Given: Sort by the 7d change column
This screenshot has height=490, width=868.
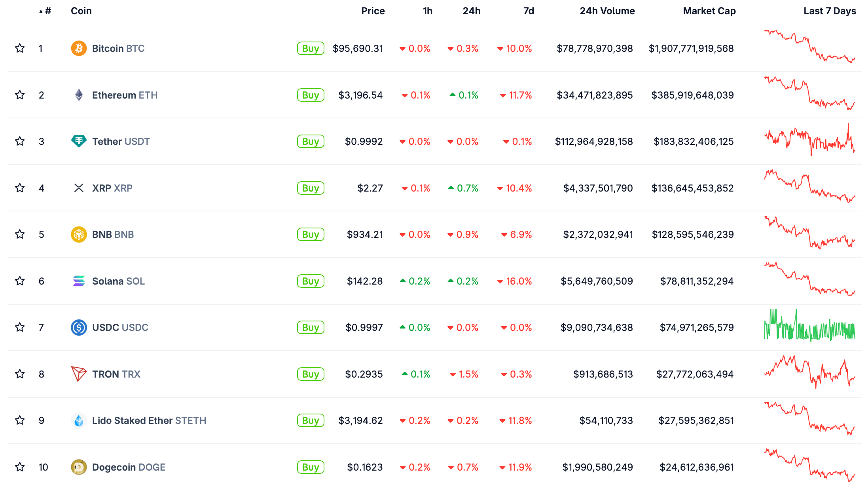Looking at the screenshot, I should tap(529, 11).
